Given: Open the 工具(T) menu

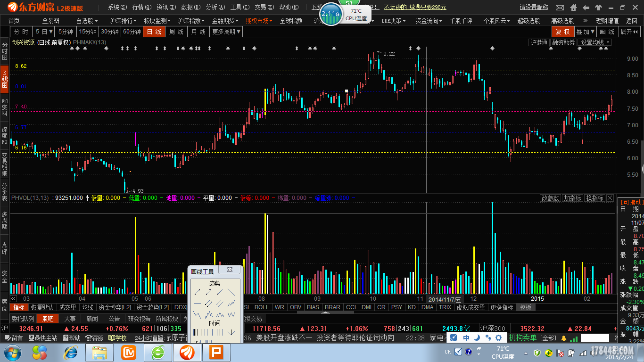Looking at the screenshot, I should point(240,8).
